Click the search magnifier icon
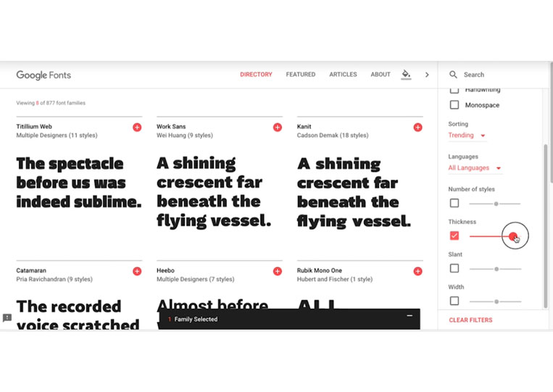Image resolution: width=553 pixels, height=392 pixels. coord(453,75)
